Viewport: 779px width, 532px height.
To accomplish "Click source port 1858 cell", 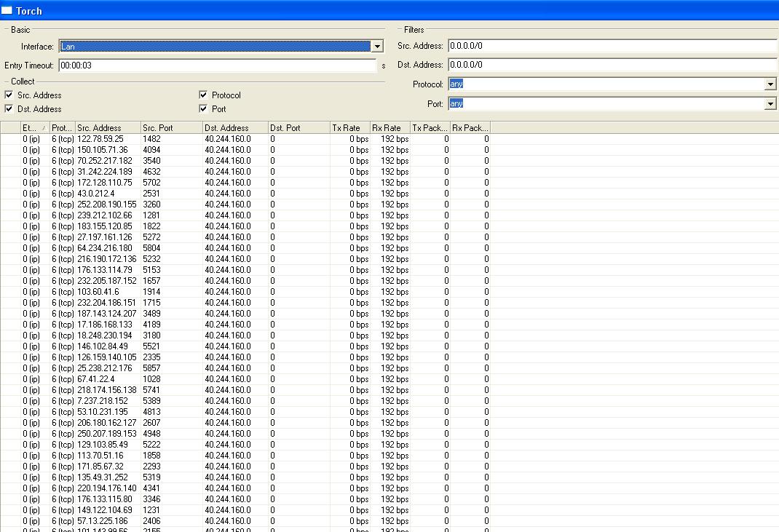I will click(171, 456).
